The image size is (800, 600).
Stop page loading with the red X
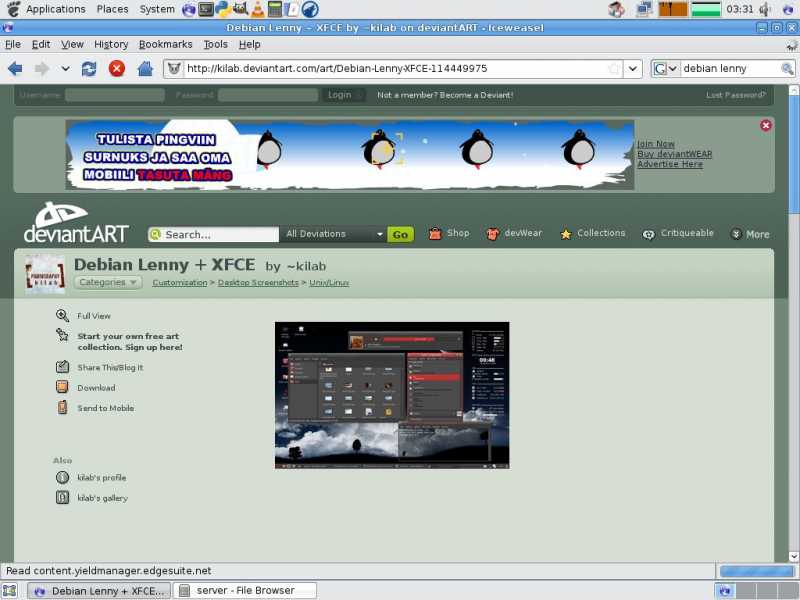117,68
